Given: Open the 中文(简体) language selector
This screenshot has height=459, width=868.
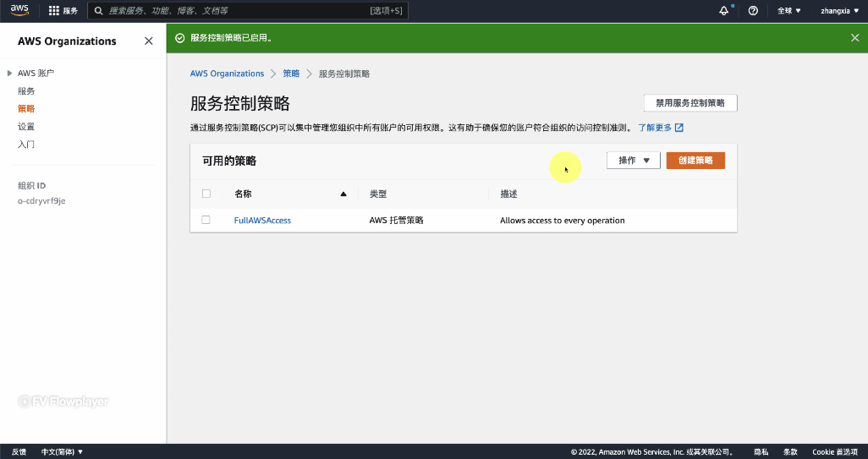Looking at the screenshot, I should [62, 451].
